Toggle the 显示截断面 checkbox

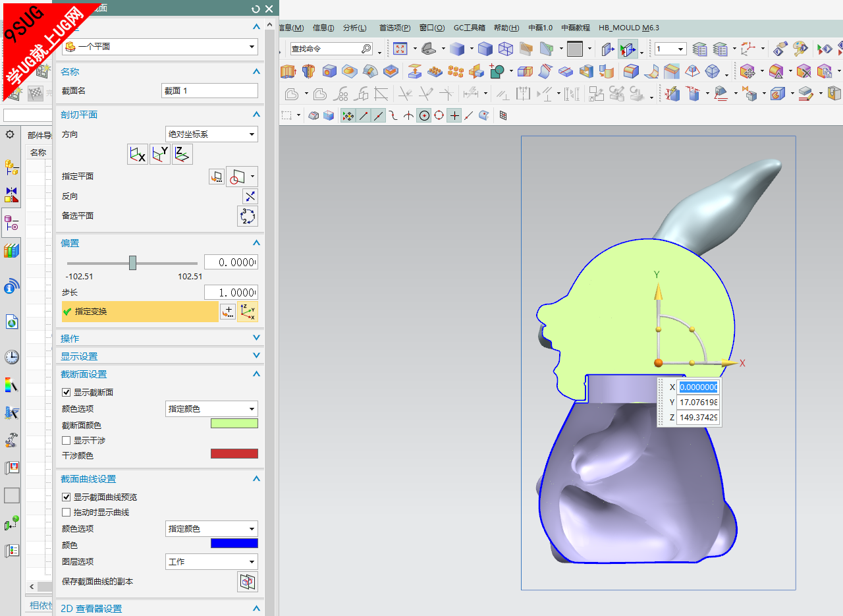(66, 393)
